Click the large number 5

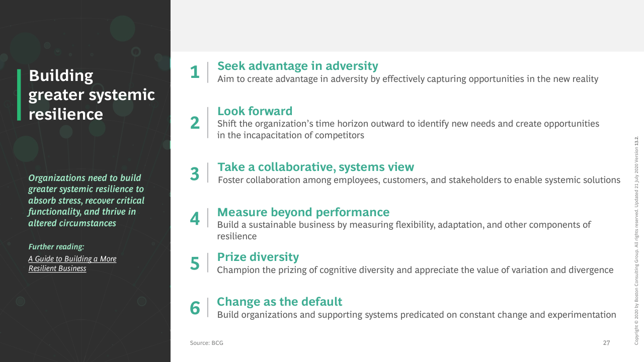pyautogui.click(x=195, y=263)
